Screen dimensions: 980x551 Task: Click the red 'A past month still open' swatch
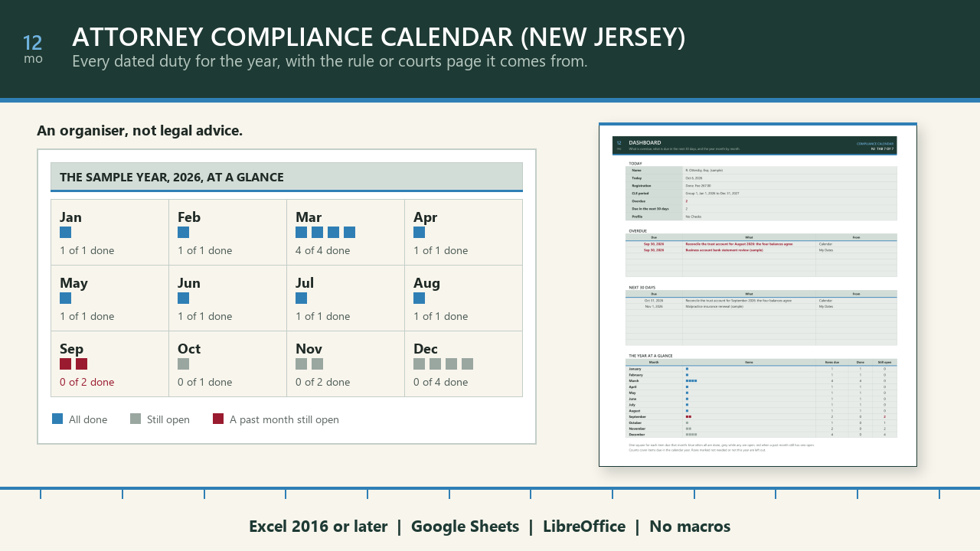(218, 419)
